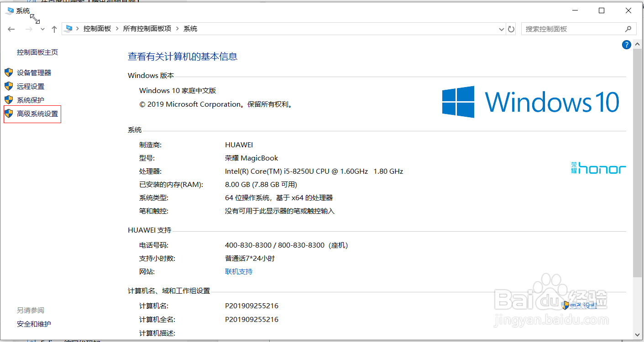Expand the address bar history dropdown
Viewport: 644px width, 342px height.
click(x=502, y=29)
